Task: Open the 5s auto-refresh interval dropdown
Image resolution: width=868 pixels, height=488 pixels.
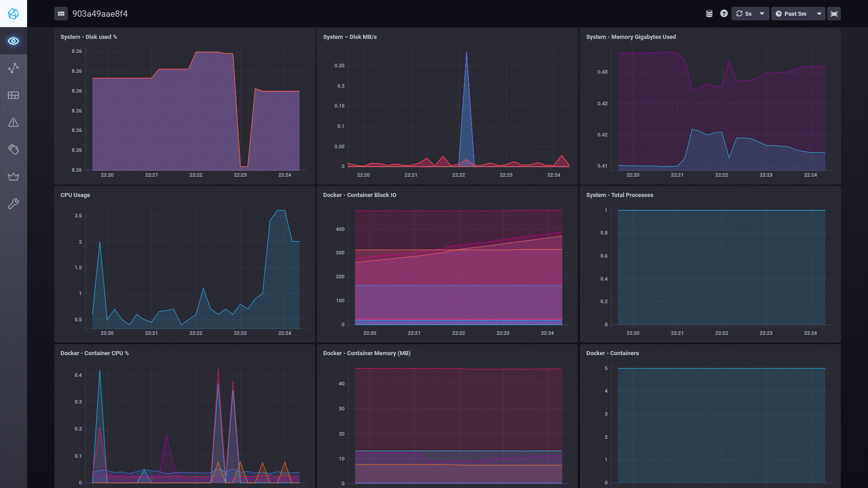Action: (x=750, y=14)
